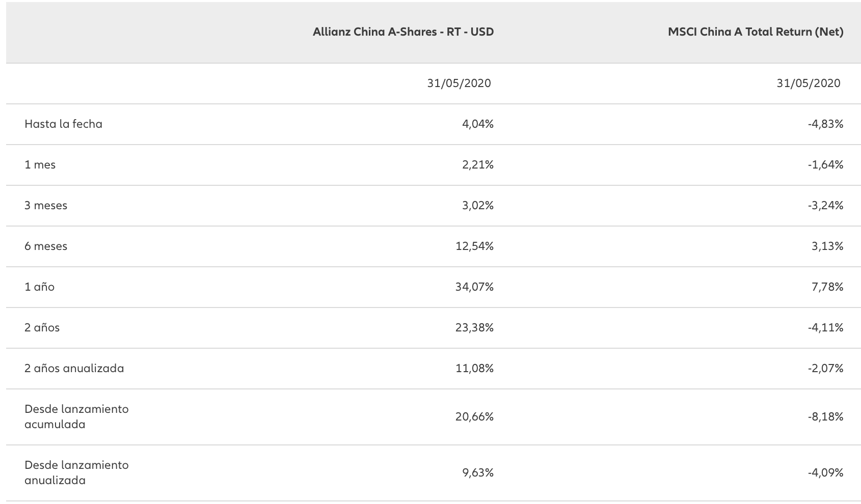Click the "2 años anualizada" row label

74,369
